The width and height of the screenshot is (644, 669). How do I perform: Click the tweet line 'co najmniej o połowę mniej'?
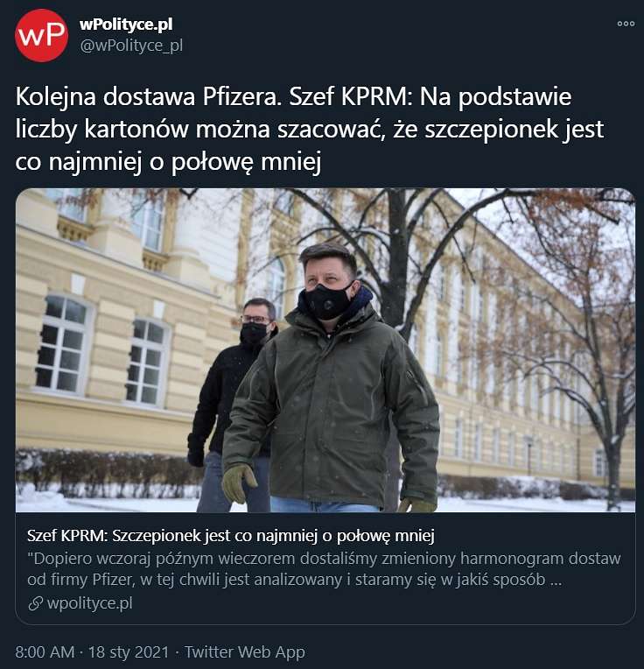168,162
